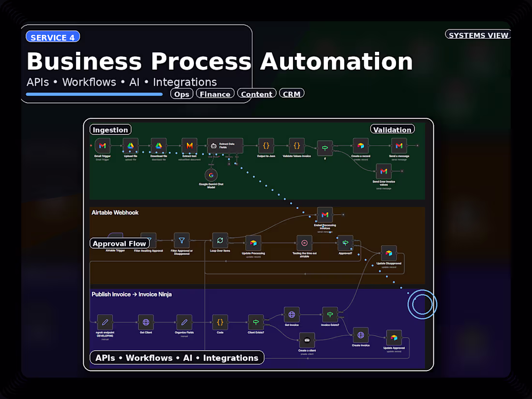Select the Client Exists? node

[x=256, y=322]
